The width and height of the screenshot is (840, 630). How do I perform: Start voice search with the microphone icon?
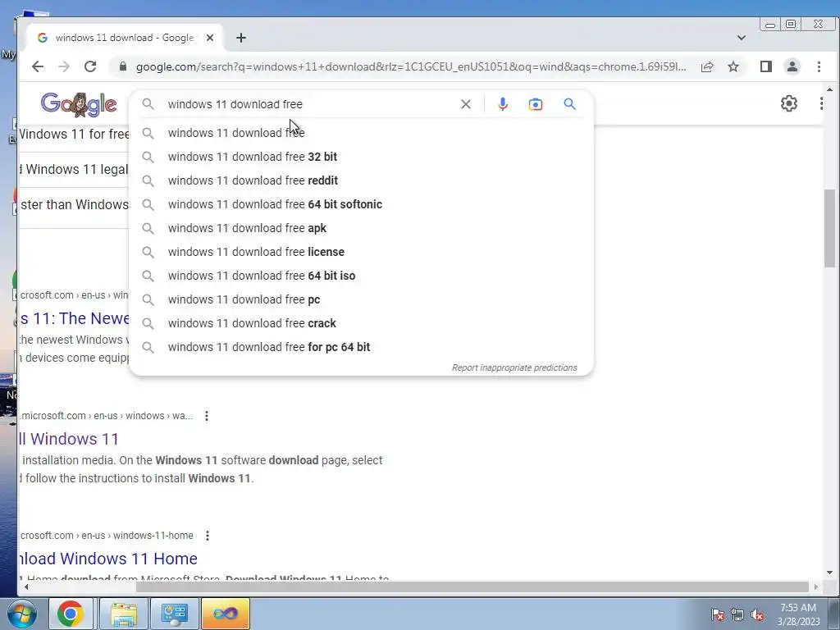[503, 104]
